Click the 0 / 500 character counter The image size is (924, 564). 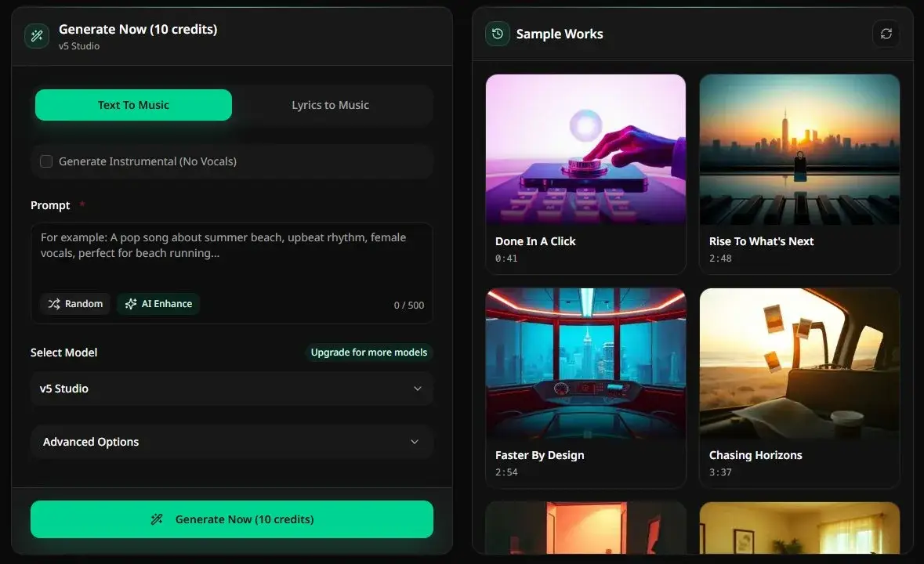pyautogui.click(x=409, y=305)
